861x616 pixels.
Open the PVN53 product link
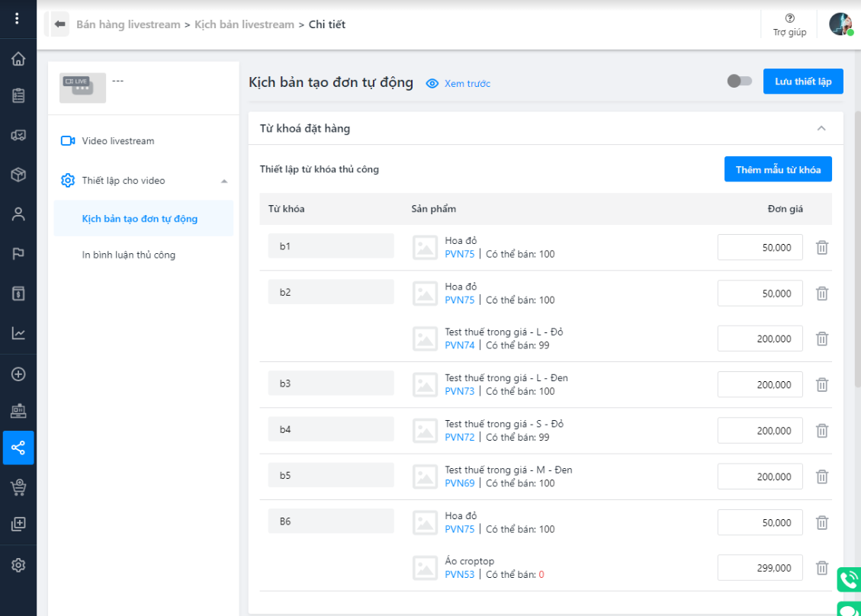[460, 574]
